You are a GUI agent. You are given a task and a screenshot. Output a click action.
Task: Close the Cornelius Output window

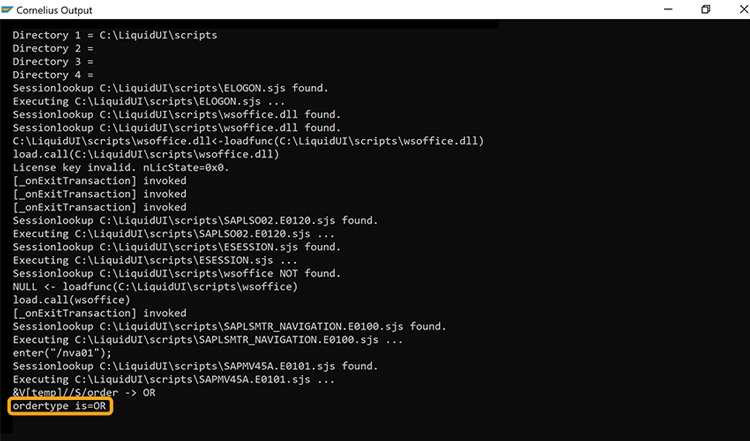pos(744,9)
